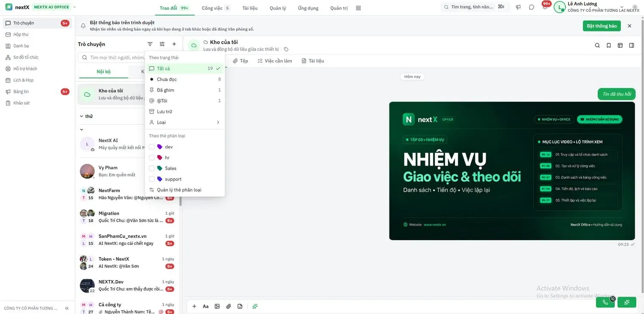Open Hộp thư in left sidebar
This screenshot has height=314, width=644.
tap(37, 34)
